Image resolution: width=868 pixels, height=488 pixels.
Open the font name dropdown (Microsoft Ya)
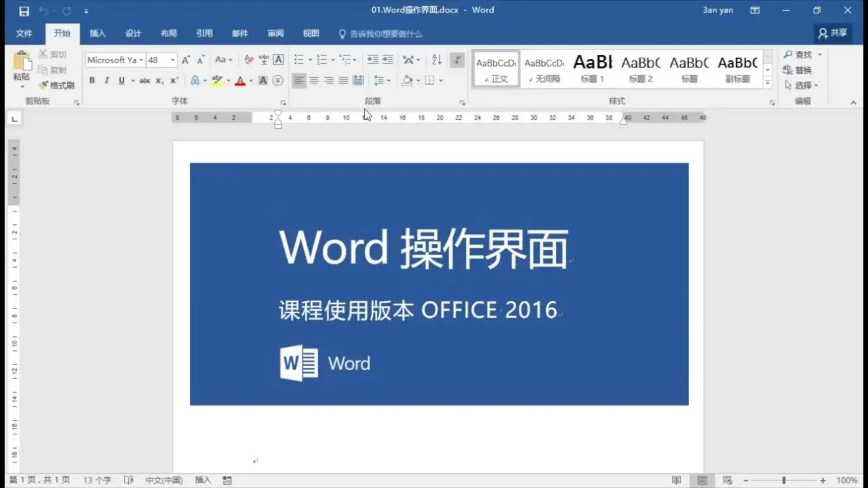point(141,60)
